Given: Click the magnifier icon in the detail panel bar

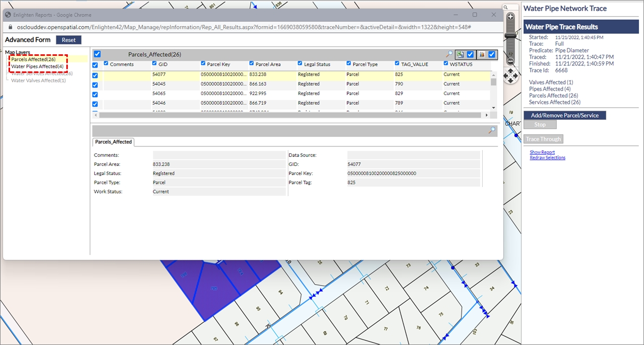Looking at the screenshot, I should coord(492,130).
